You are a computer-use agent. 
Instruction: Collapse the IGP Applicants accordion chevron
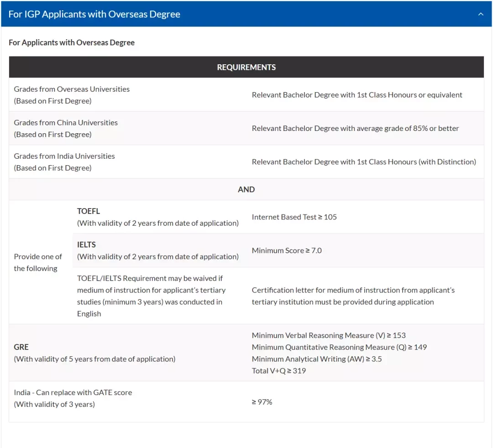[x=480, y=14]
